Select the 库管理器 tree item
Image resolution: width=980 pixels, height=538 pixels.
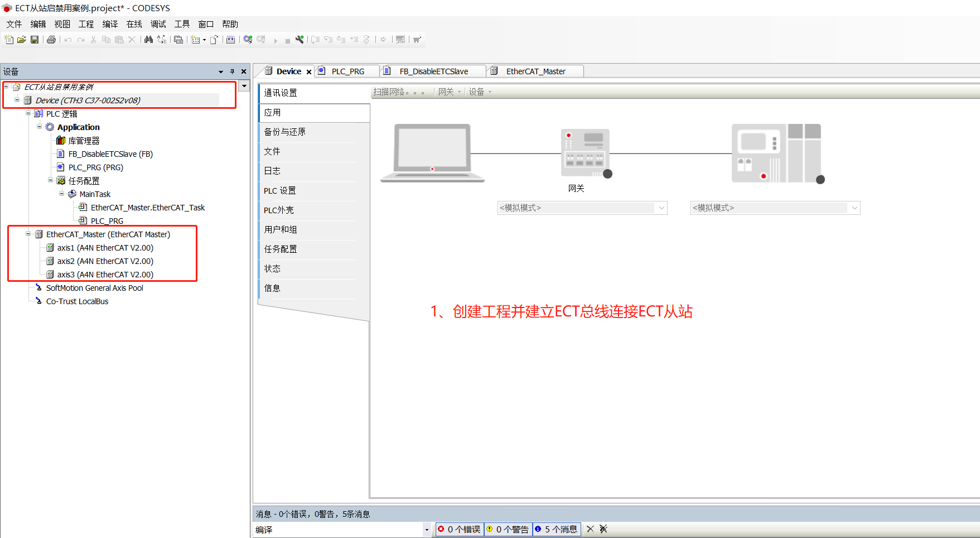click(x=84, y=140)
